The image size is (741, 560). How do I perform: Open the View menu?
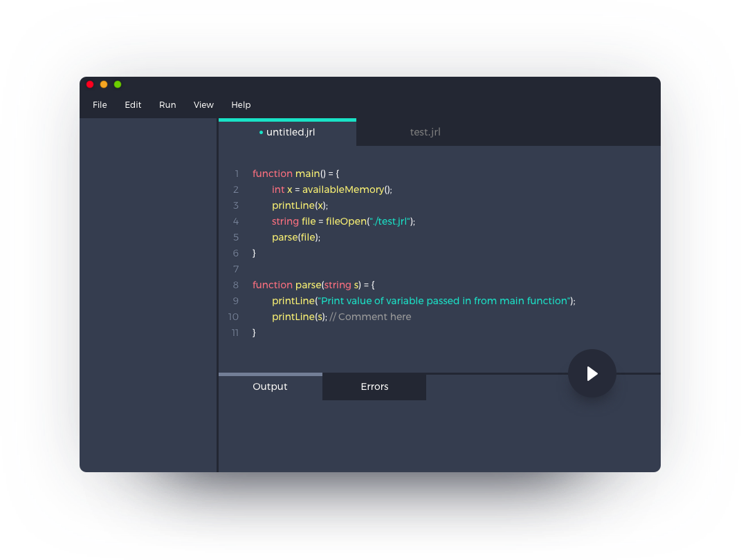coord(203,105)
